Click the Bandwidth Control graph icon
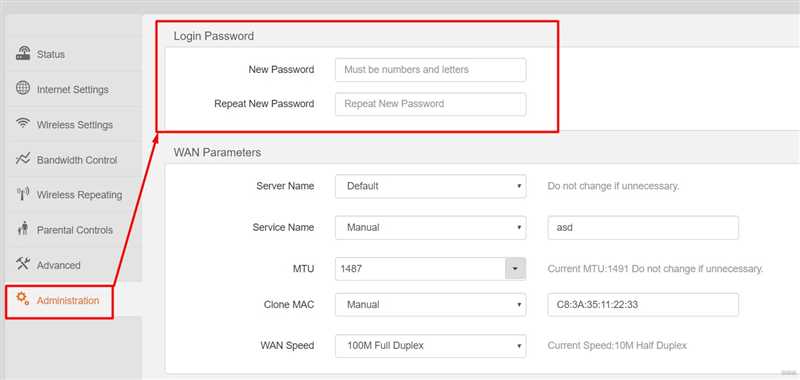 tap(23, 159)
